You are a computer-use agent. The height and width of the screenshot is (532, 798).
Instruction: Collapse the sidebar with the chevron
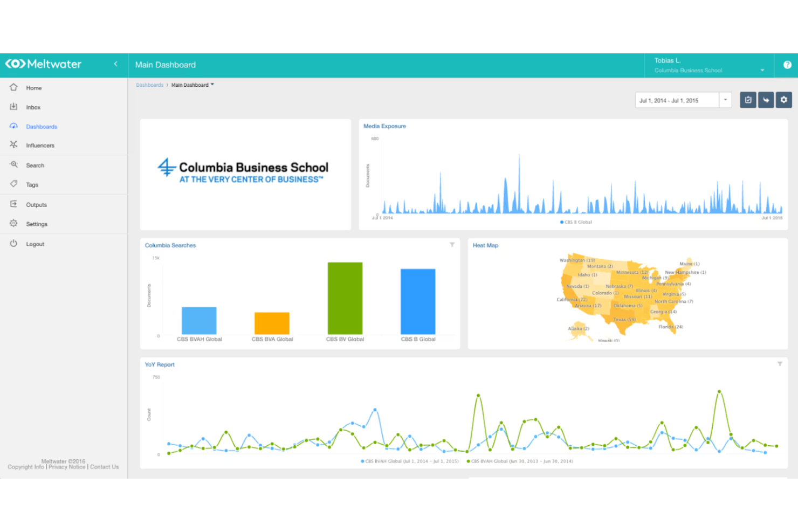(115, 64)
